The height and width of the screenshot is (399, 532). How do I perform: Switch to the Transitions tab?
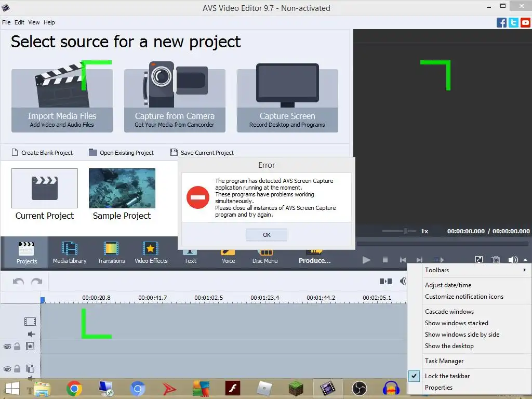point(111,252)
